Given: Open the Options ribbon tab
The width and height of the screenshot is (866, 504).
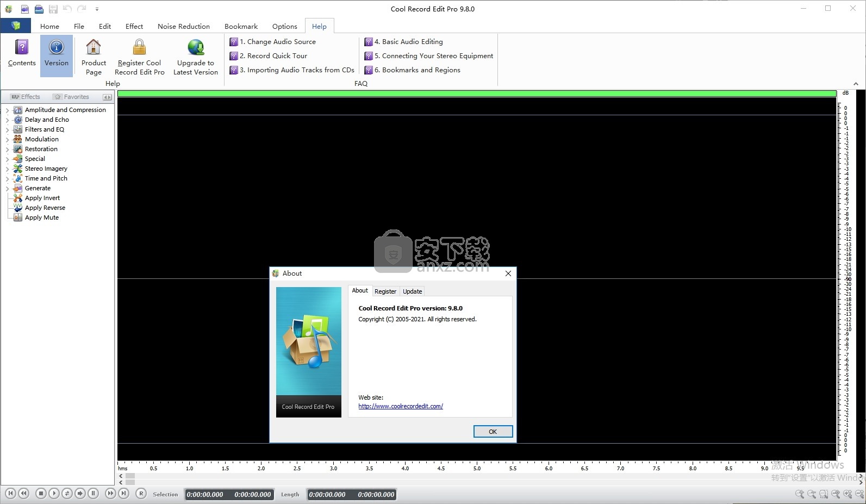Looking at the screenshot, I should pos(285,26).
